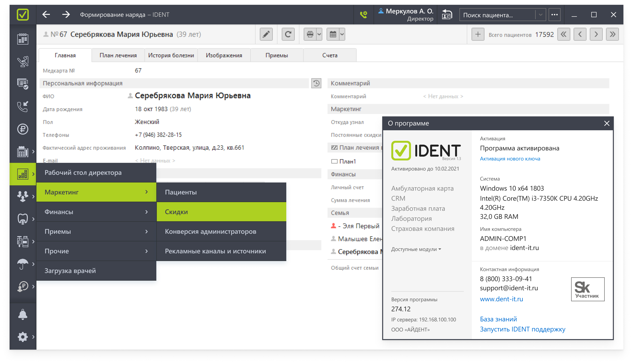This screenshot has width=633, height=364.
Task: Click the add new patient plus button
Action: coord(478,34)
